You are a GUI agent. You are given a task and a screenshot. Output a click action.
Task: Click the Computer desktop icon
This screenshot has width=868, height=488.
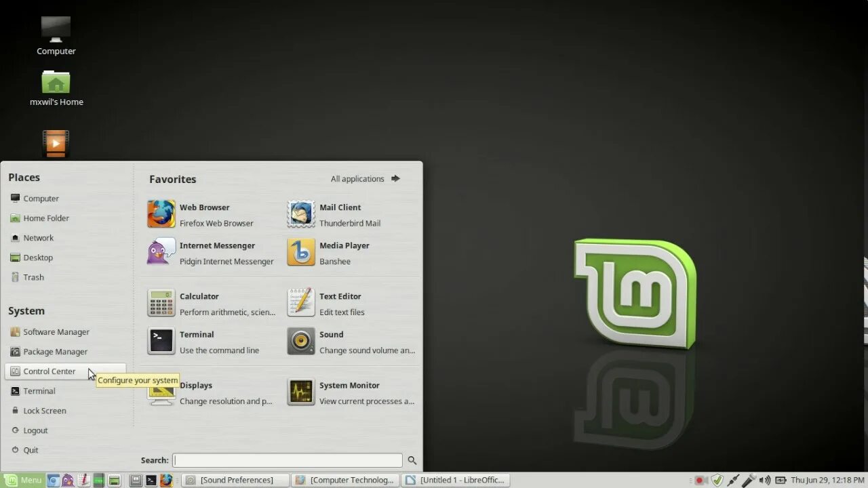(x=56, y=36)
